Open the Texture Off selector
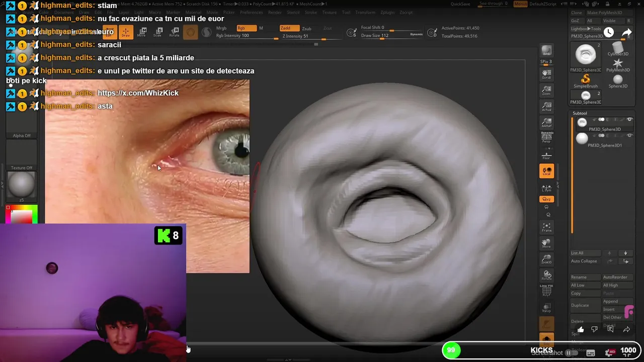This screenshot has width=644, height=362. [22, 156]
